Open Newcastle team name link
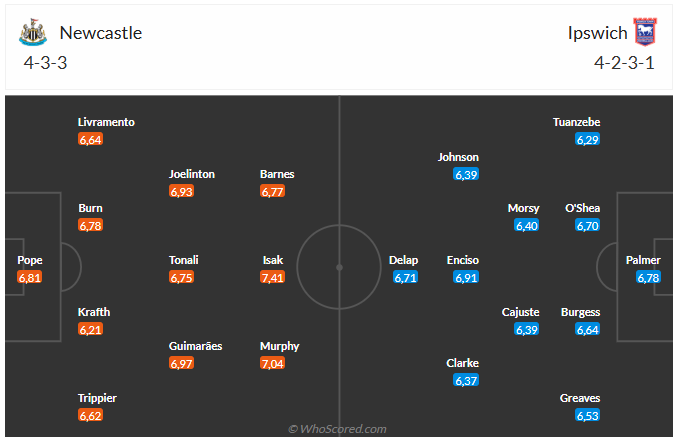Image resolution: width=673 pixels, height=437 pixels. 100,33
